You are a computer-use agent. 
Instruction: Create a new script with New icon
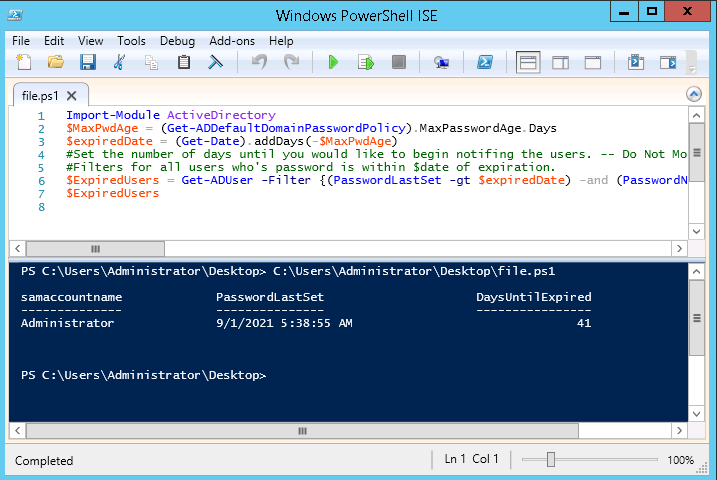coord(23,62)
